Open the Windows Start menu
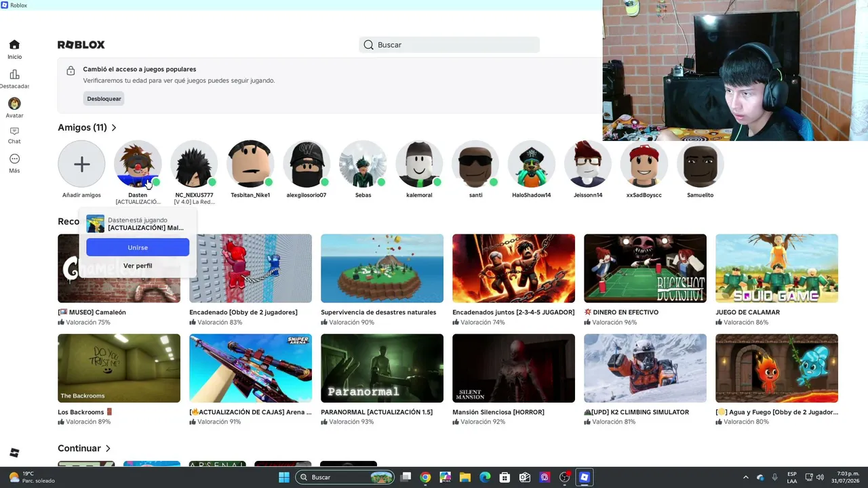Screen dimensions: 868x488 (284, 477)
